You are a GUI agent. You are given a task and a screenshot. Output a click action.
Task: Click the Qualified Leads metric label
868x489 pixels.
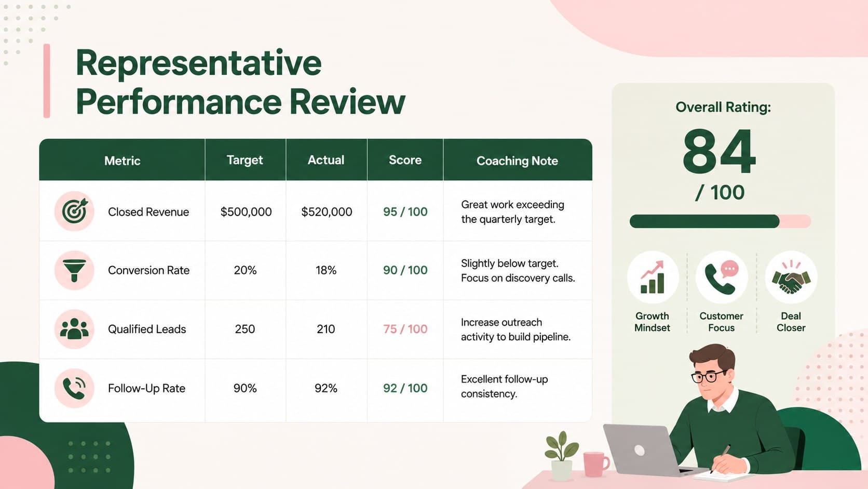coord(147,329)
